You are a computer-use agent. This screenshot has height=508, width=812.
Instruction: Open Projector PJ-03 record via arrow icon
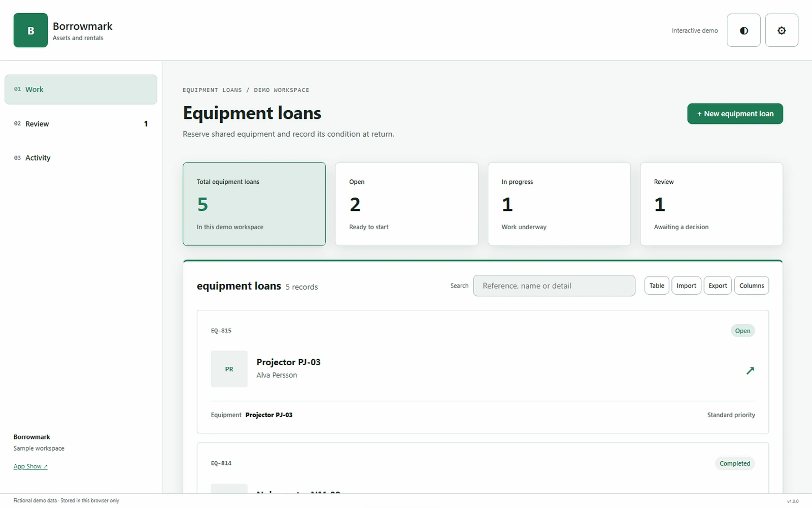(x=750, y=370)
